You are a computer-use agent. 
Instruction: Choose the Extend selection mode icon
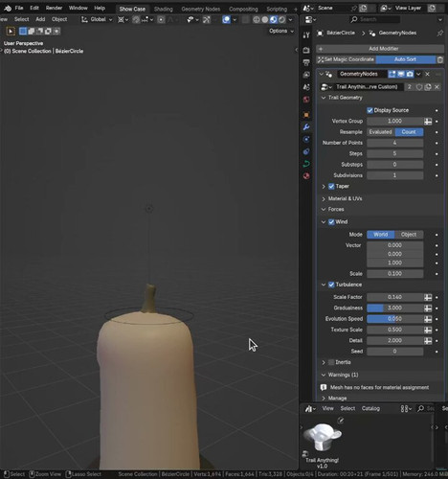pos(32,31)
